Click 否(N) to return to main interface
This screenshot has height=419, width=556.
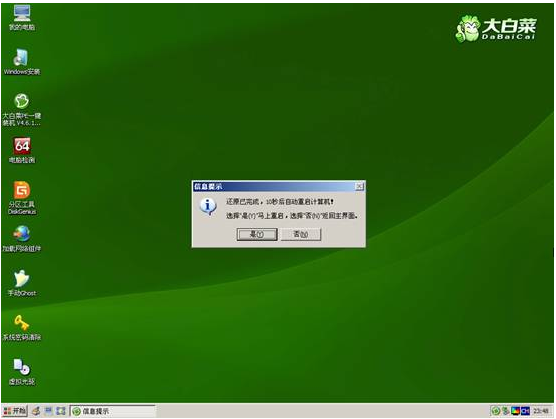(x=301, y=234)
